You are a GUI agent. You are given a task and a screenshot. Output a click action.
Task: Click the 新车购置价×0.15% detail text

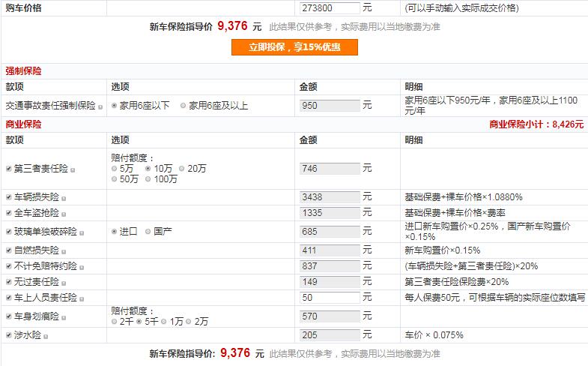coord(442,250)
